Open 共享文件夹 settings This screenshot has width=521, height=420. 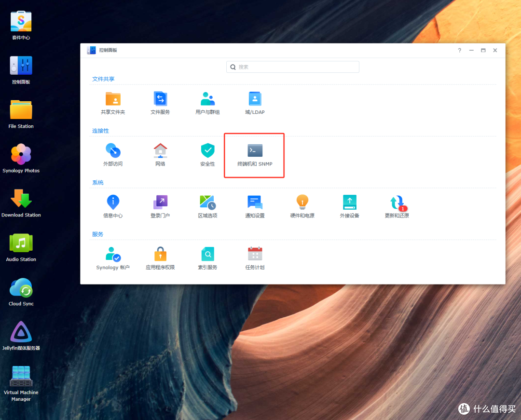point(113,103)
